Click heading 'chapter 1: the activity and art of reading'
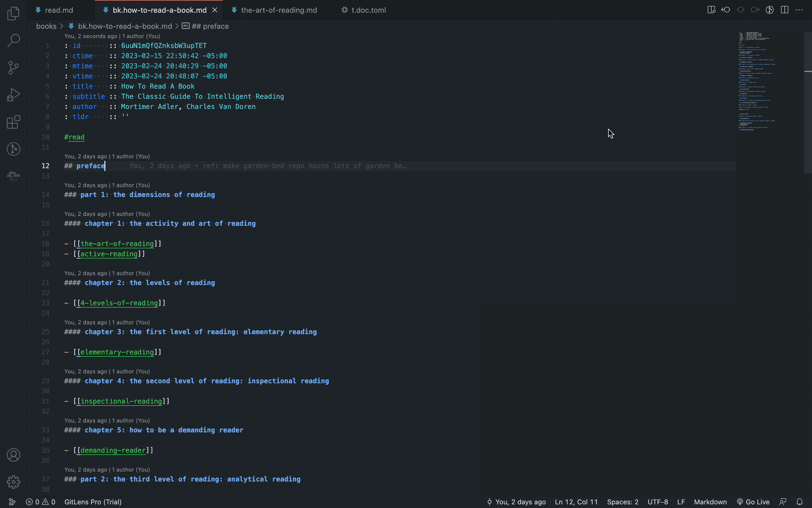Image resolution: width=812 pixels, height=508 pixels. coord(170,224)
